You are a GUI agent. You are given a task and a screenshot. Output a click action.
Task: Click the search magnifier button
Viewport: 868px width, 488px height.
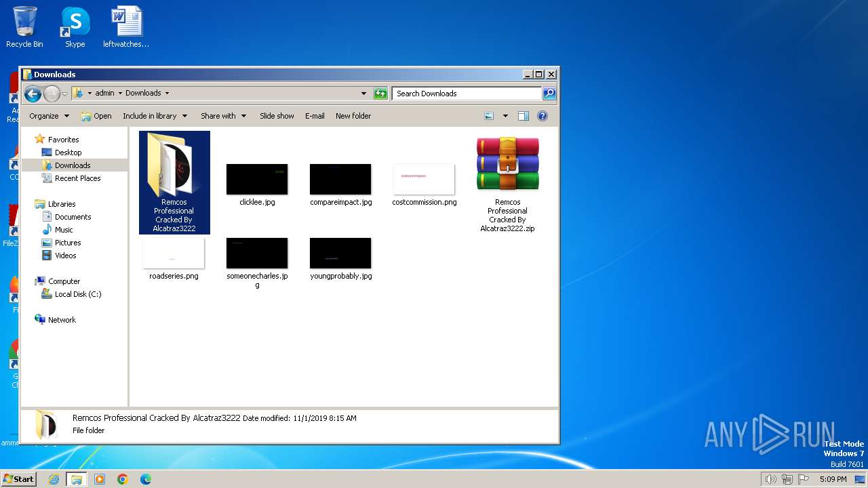click(x=549, y=94)
